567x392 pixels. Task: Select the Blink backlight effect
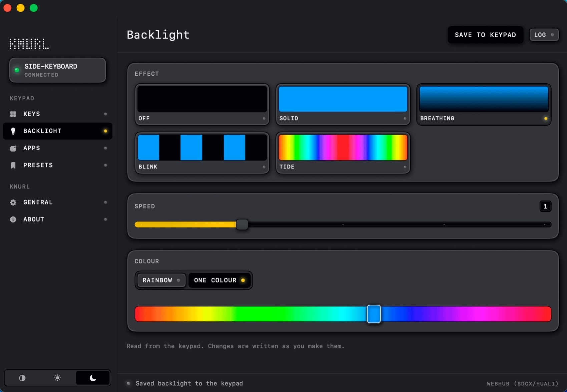coord(202,153)
